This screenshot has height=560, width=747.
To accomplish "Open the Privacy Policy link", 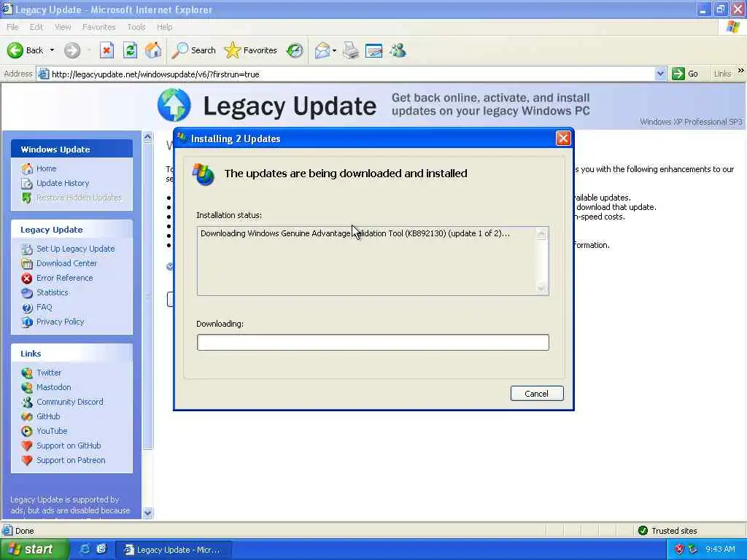I will point(60,322).
